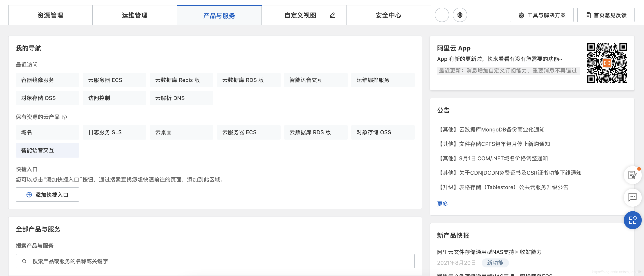Click the plus icon to add a view tab
Viewport: 644px width, 276px height.
[442, 15]
